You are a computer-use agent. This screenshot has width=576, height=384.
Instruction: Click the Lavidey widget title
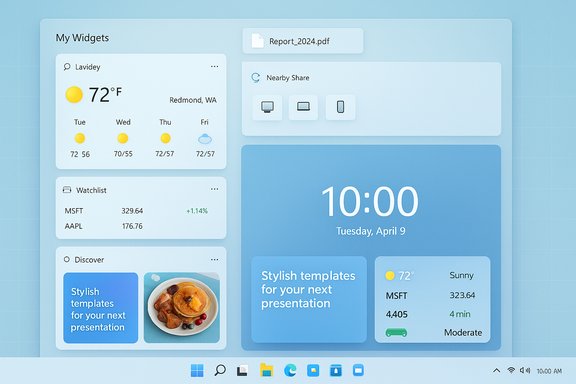(x=87, y=67)
